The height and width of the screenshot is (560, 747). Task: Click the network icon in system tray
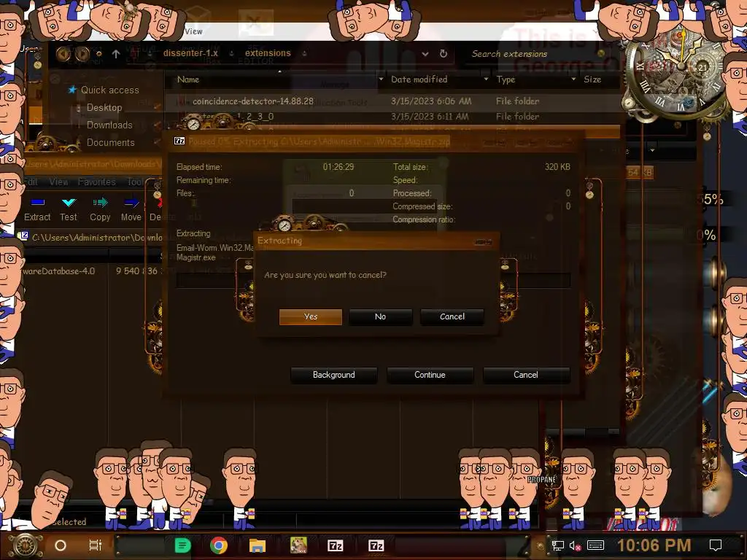[x=558, y=545]
